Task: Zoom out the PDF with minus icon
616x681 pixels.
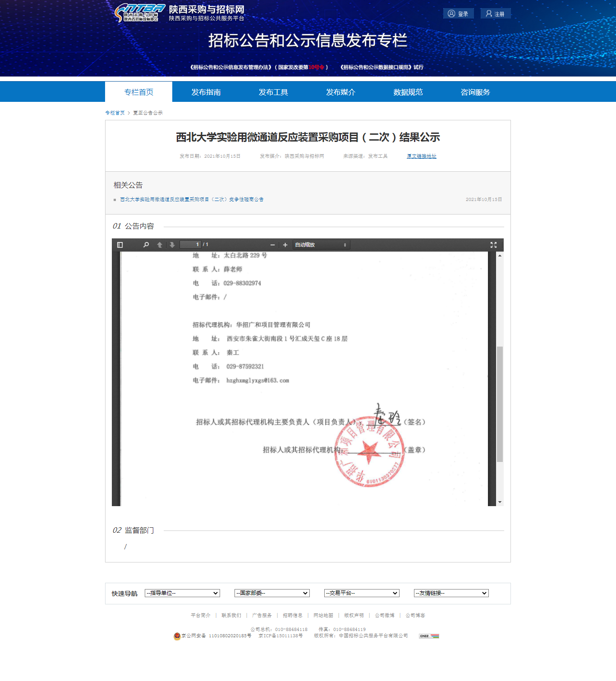Action: coord(272,245)
